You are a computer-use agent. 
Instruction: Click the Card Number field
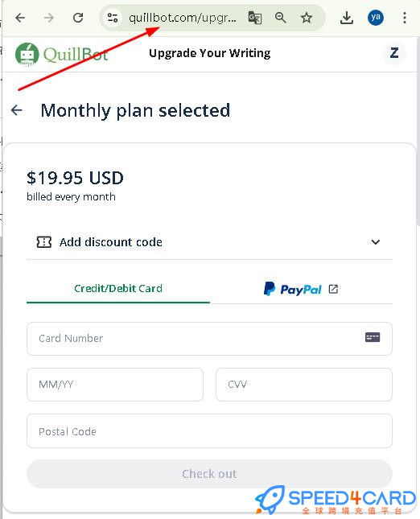[209, 339]
